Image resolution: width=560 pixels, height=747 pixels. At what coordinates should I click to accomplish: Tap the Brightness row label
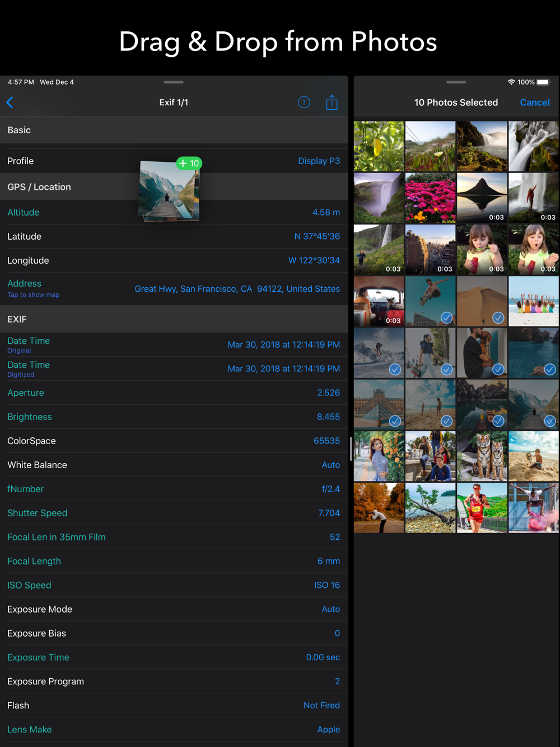(x=30, y=417)
